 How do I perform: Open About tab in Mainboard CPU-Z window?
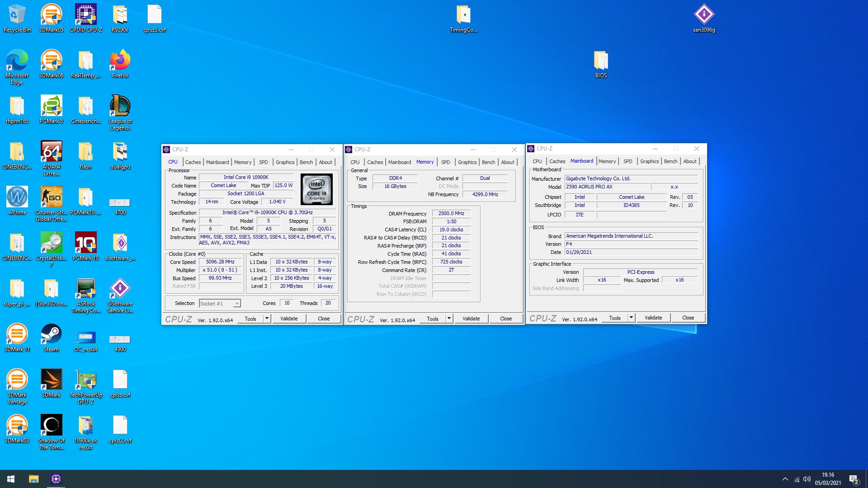click(690, 161)
